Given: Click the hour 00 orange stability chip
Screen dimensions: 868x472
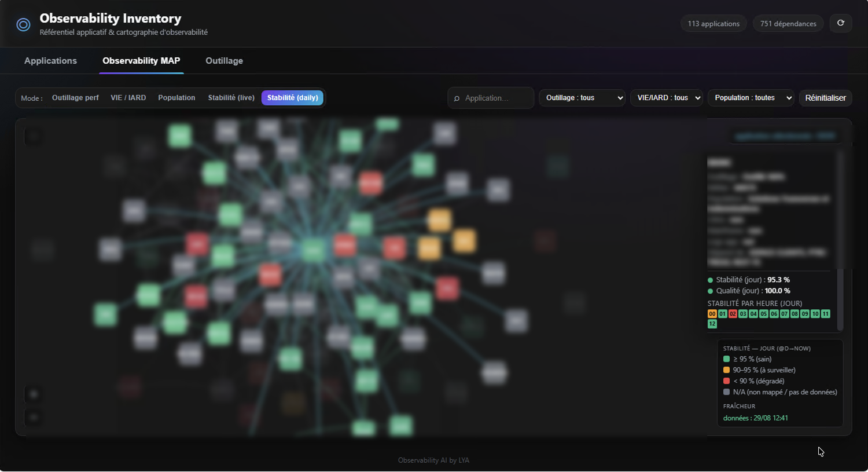Looking at the screenshot, I should click(712, 314).
